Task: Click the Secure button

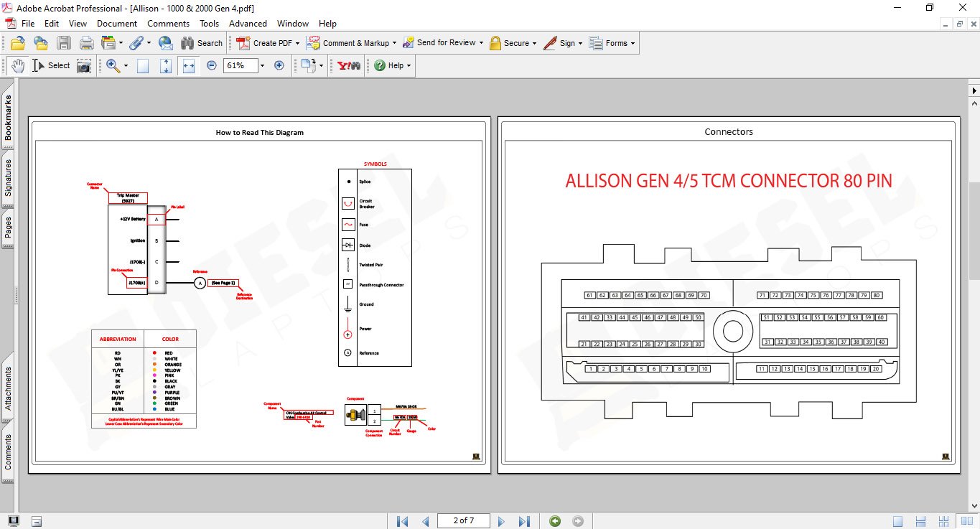Action: 512,43
